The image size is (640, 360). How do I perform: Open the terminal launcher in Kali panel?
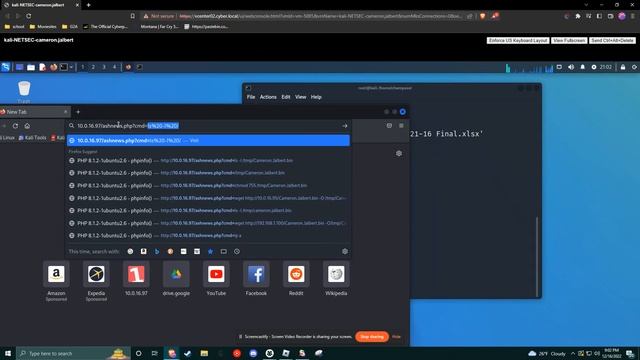tap(64, 67)
